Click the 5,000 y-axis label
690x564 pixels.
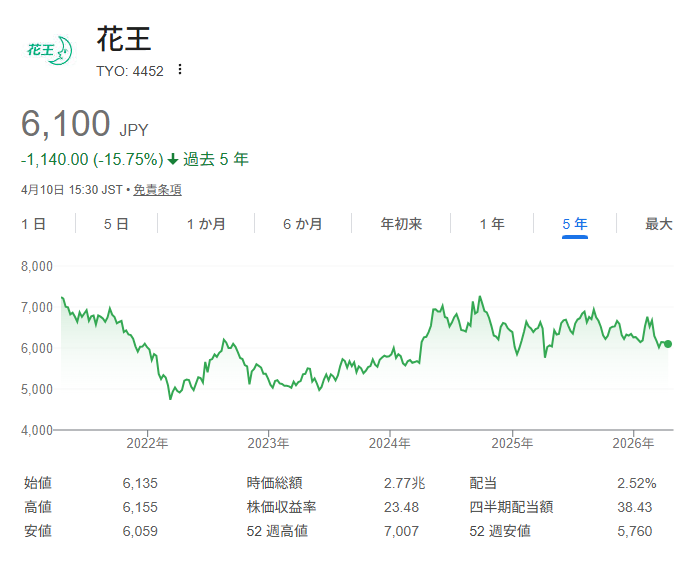click(37, 389)
